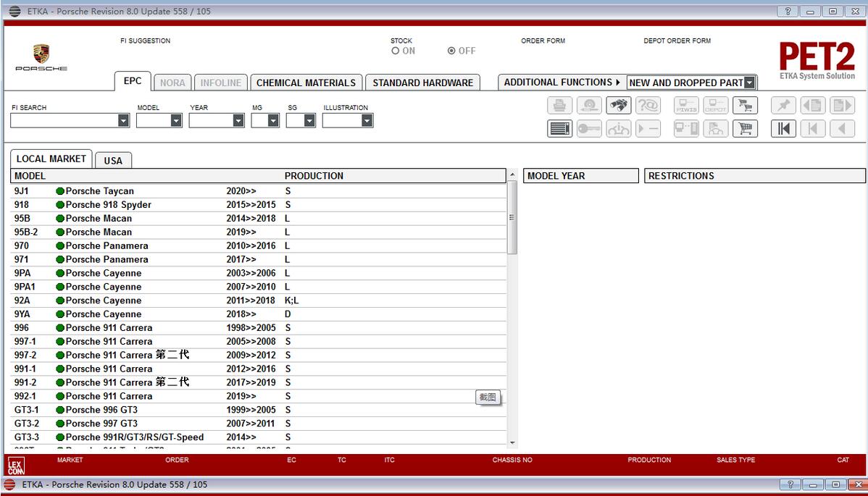
Task: Click the previous page document icon
Action: tap(813, 105)
